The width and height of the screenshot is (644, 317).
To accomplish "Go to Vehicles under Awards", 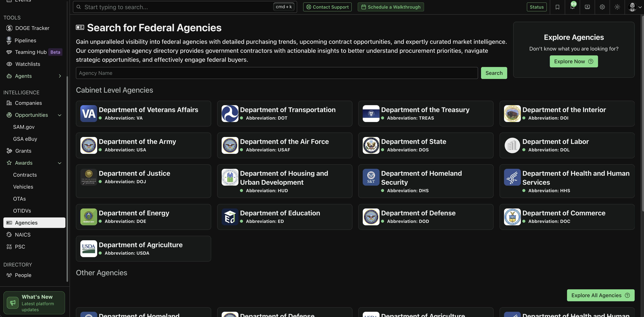I will tap(23, 187).
